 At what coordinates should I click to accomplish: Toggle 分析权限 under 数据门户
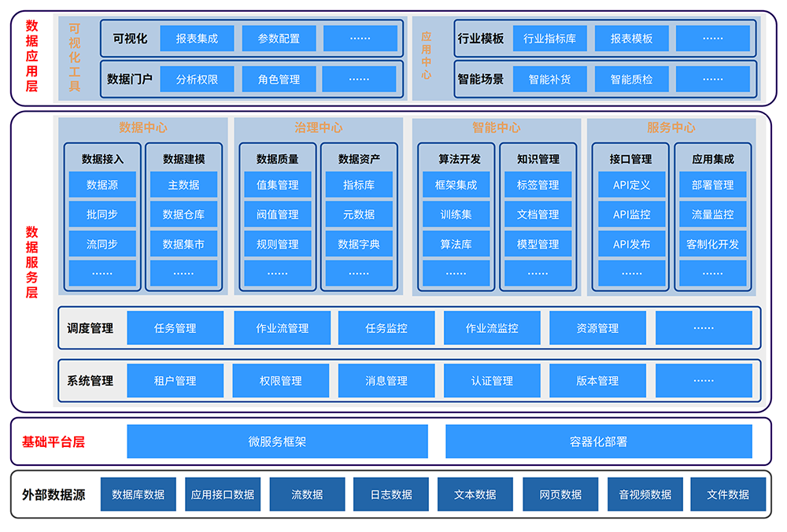(x=198, y=78)
